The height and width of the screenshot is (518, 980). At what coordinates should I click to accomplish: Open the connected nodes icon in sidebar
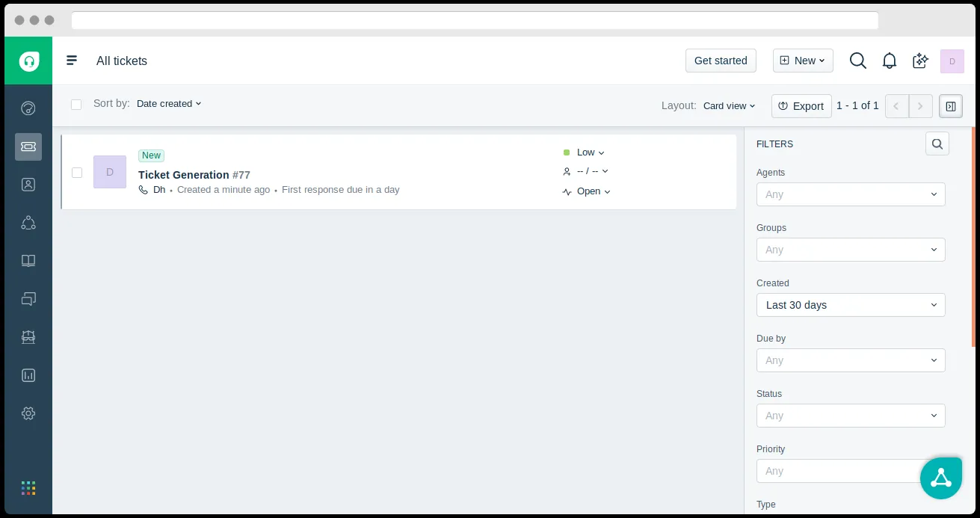click(x=28, y=223)
